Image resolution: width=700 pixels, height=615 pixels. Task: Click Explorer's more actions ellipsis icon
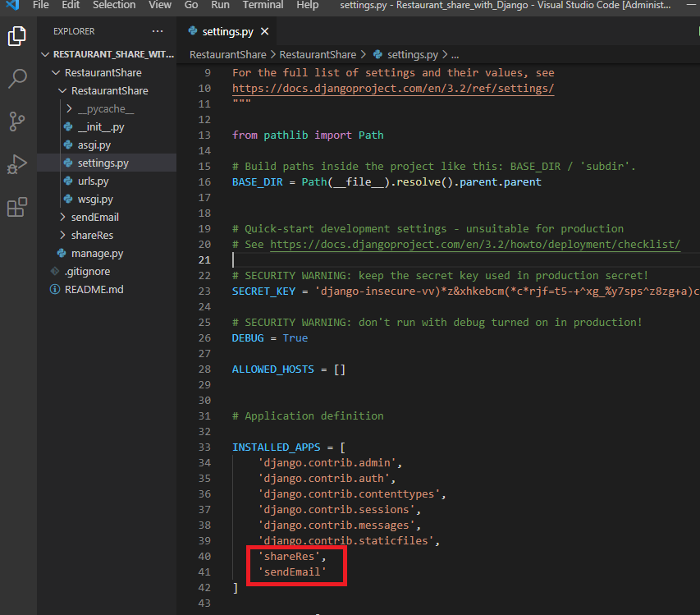click(x=157, y=31)
